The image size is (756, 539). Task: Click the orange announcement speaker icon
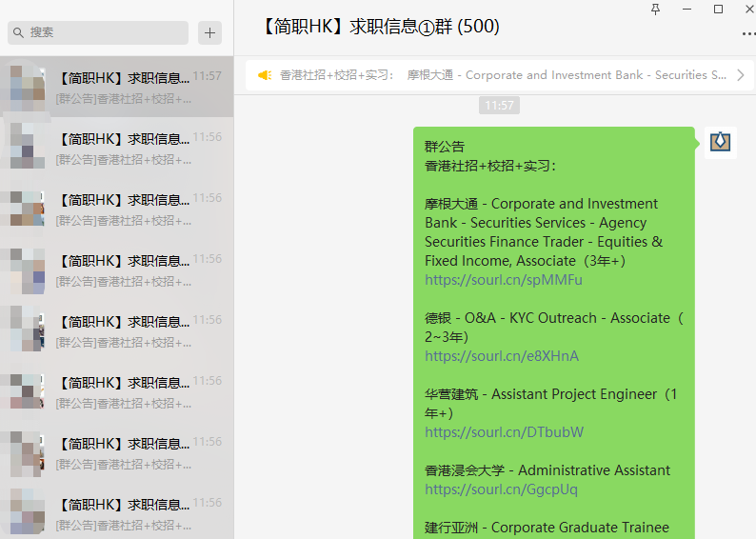click(264, 75)
